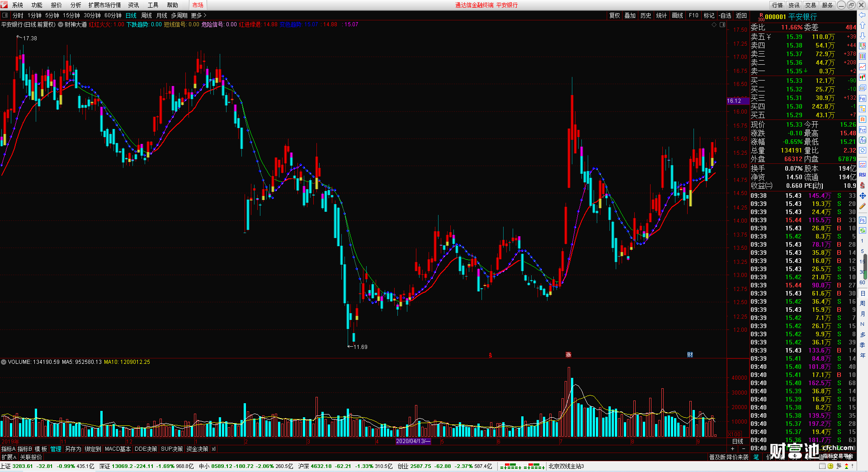Click the red dollar sign icon
The image size is (868, 472).
pyautogui.click(x=863, y=185)
